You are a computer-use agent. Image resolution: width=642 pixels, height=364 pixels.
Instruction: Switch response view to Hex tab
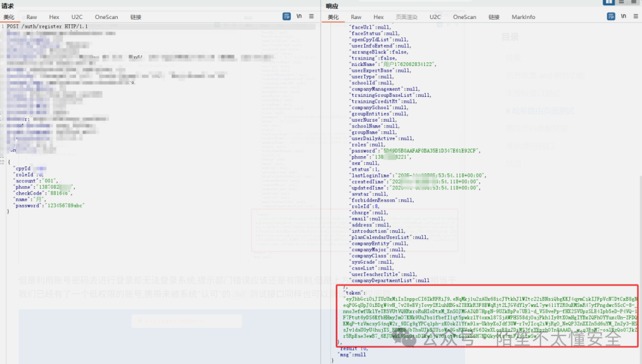coord(379,17)
